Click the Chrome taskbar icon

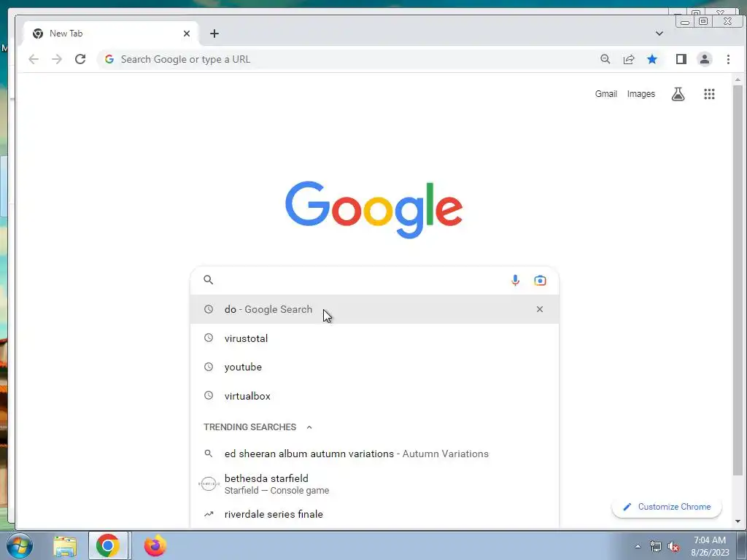(108, 545)
